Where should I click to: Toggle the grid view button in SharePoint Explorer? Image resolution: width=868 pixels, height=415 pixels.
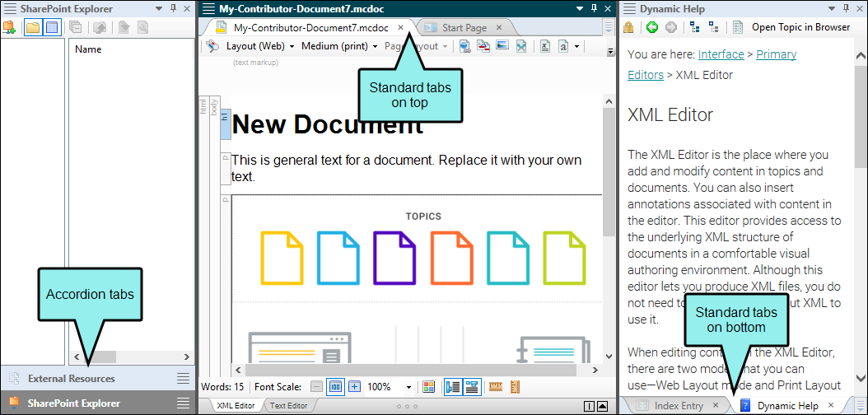pos(52,27)
